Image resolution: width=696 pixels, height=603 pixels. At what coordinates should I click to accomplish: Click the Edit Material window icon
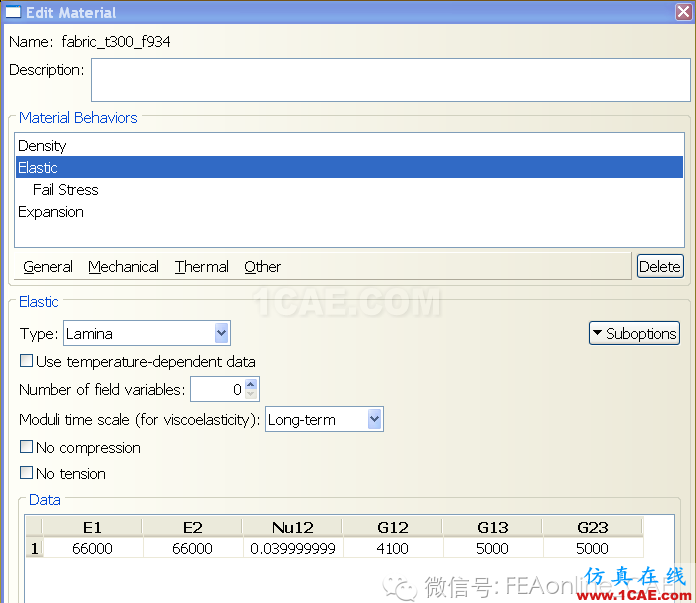13,12
